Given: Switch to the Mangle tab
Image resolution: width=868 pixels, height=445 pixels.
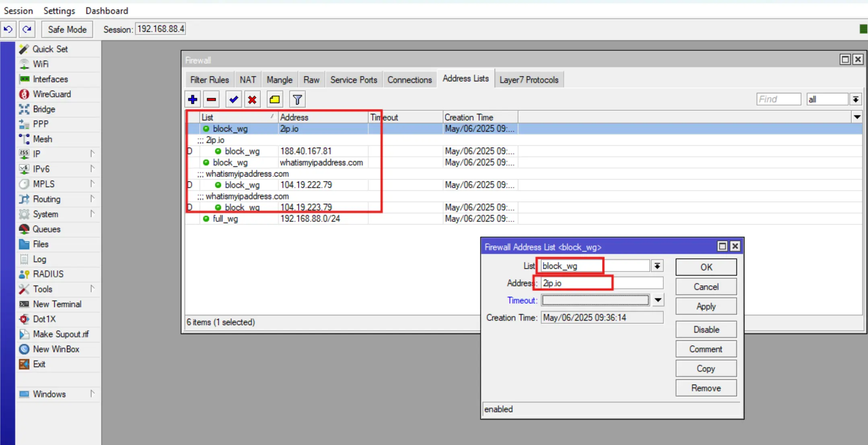Looking at the screenshot, I should tap(279, 80).
